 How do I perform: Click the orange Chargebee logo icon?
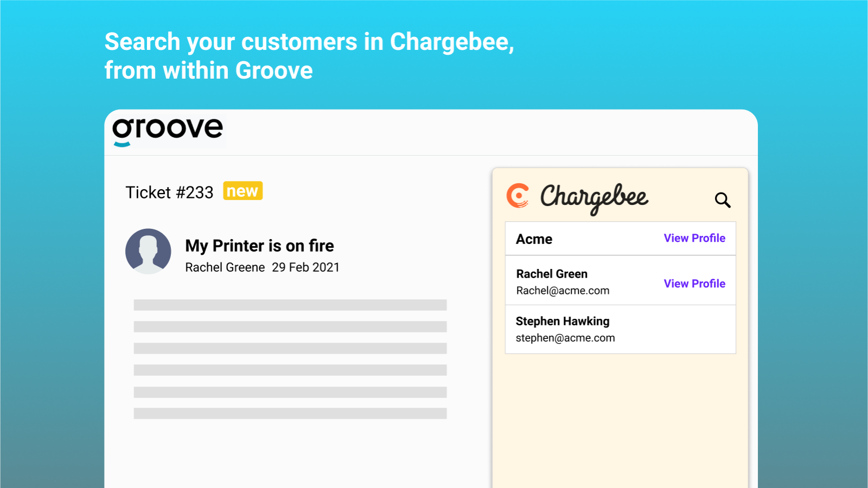[x=518, y=196]
